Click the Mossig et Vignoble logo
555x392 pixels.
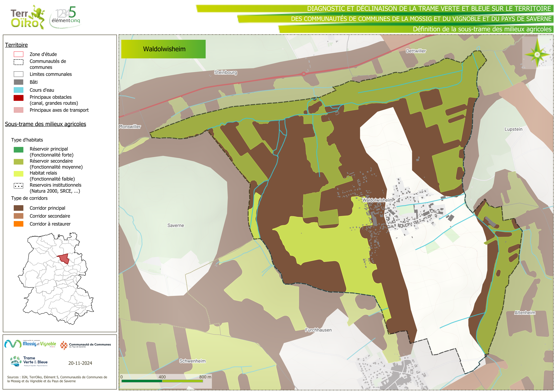coord(30,344)
